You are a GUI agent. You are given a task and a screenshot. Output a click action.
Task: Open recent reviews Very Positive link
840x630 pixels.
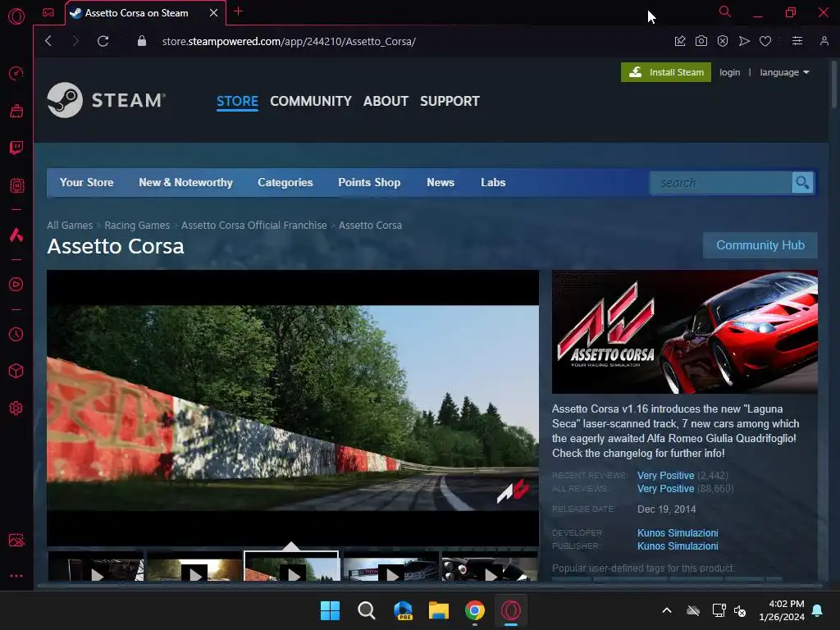[665, 476]
